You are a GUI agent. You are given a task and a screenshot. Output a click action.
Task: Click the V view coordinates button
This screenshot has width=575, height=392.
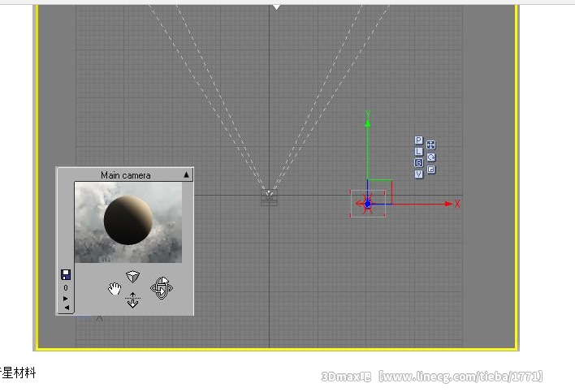click(419, 174)
